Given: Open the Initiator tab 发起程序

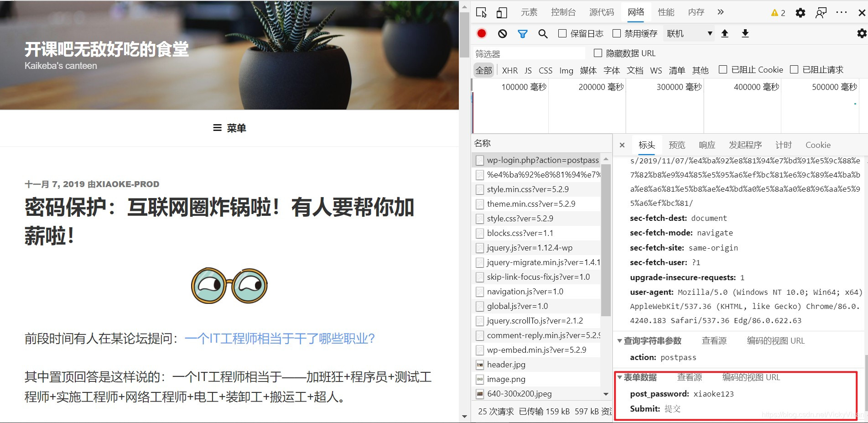Looking at the screenshot, I should click(745, 145).
